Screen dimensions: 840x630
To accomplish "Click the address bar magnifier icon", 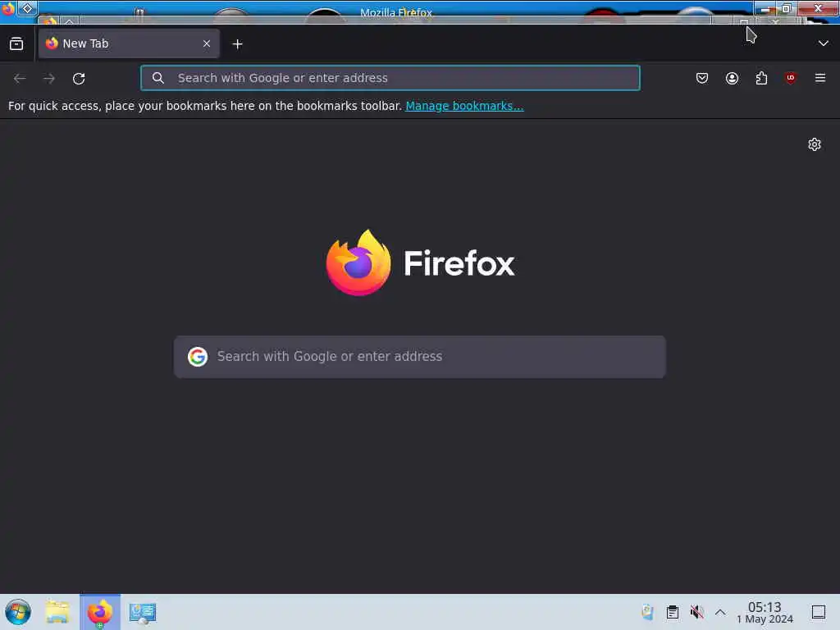I will tap(158, 78).
